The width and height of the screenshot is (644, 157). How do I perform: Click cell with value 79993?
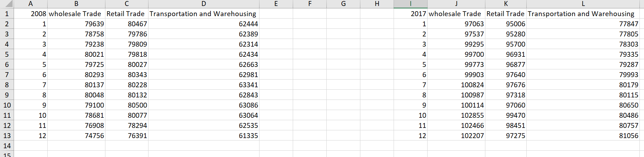(x=583, y=75)
